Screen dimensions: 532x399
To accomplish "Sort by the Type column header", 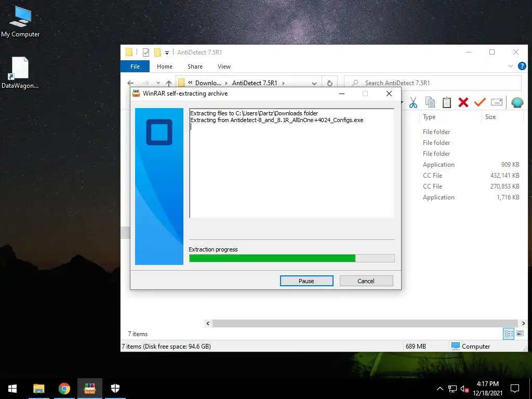I will tap(450, 117).
